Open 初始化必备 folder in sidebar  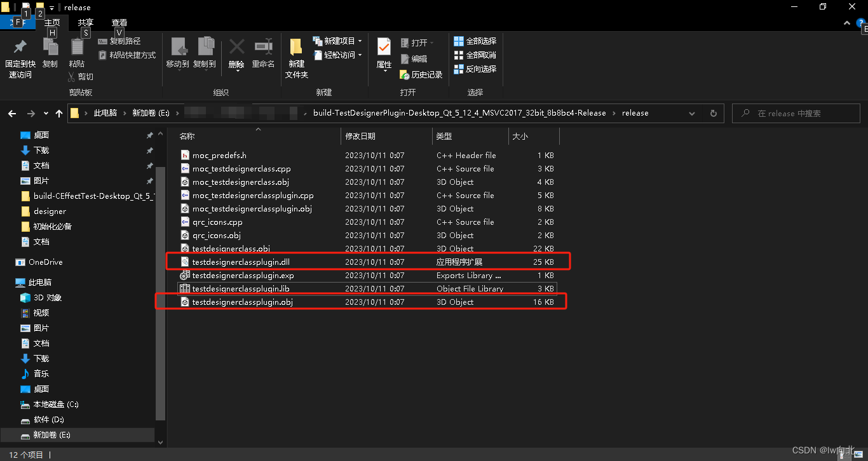(x=52, y=227)
